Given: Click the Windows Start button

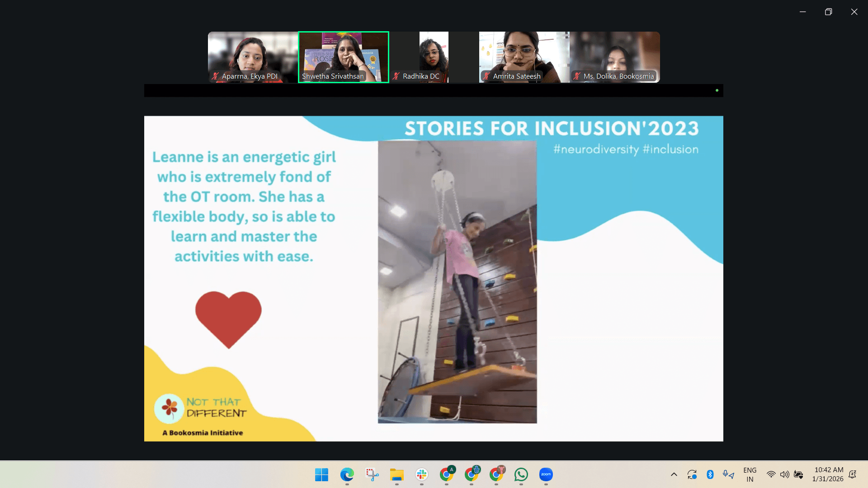Looking at the screenshot, I should point(321,474).
